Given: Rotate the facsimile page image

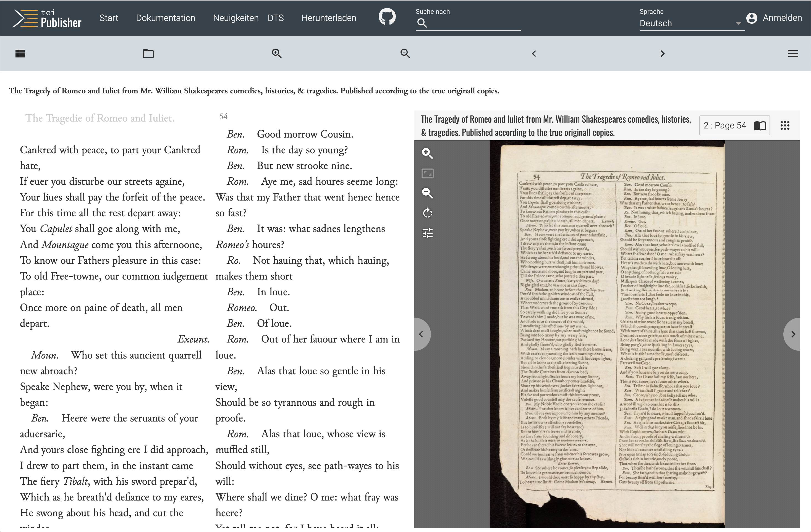Looking at the screenshot, I should [427, 213].
